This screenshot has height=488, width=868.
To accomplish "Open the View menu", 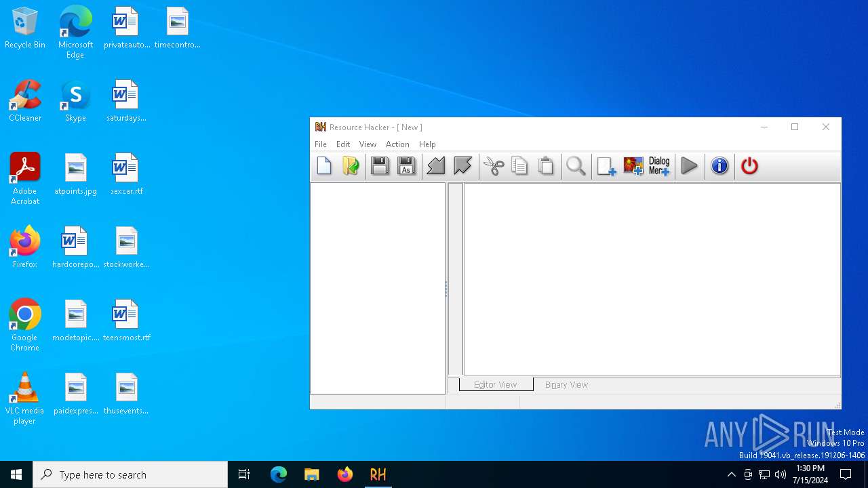I will click(368, 144).
